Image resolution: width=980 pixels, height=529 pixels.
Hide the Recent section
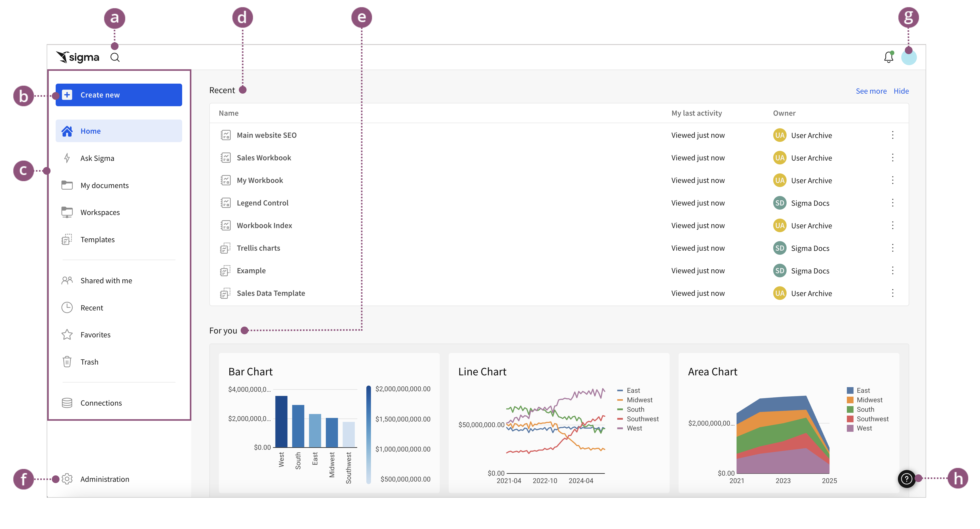tap(901, 91)
